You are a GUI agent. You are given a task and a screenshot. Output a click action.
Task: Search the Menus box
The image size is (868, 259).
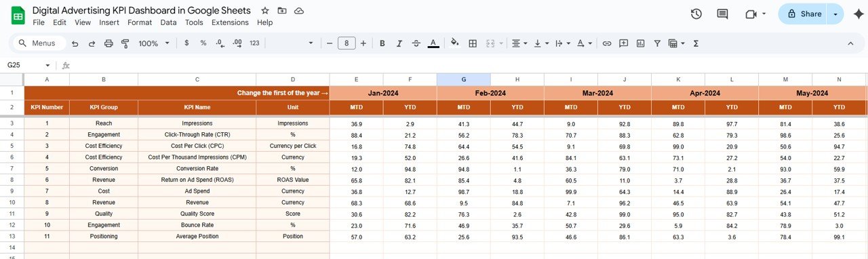tap(39, 43)
